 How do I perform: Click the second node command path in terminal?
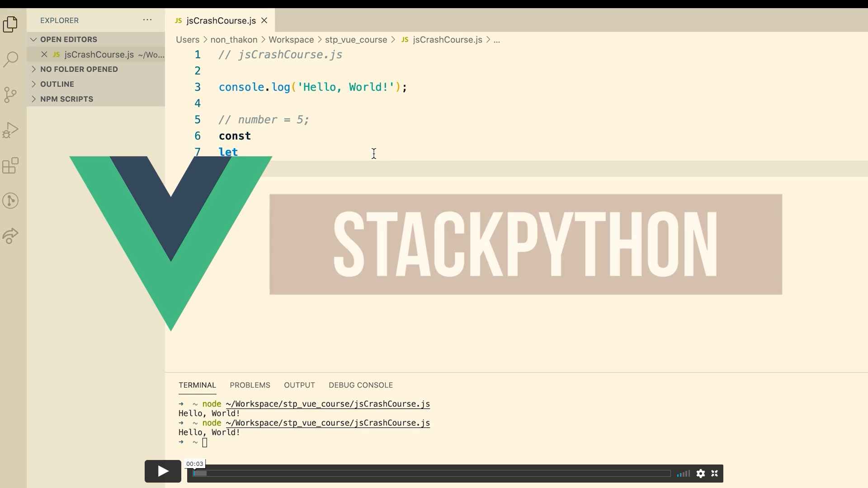[x=328, y=423]
